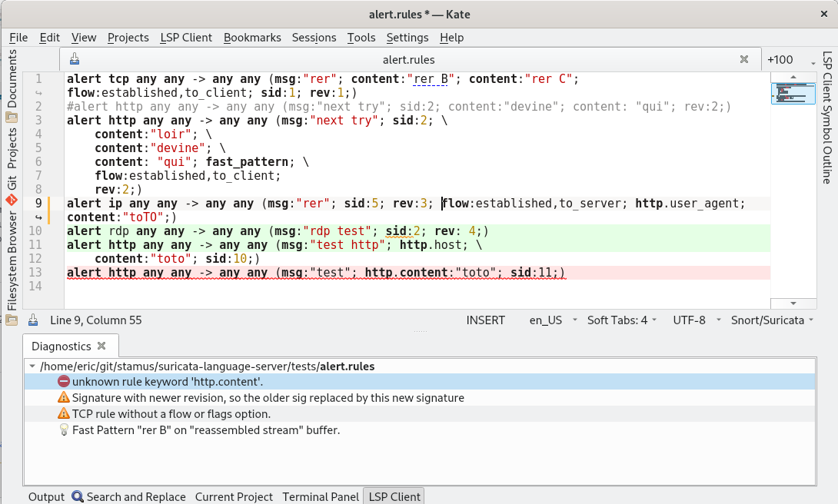Open the +100 tab overflow dropdown
This screenshot has height=504, width=838.
point(791,60)
